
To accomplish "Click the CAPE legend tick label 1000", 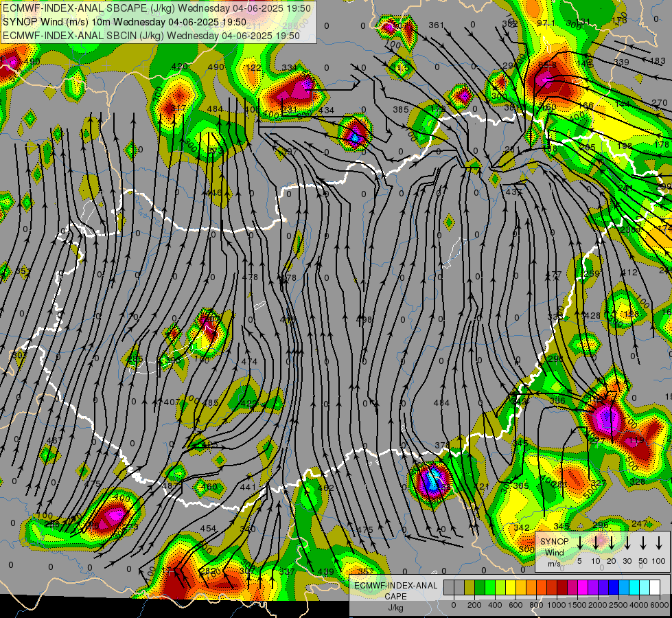I will 556,605.
